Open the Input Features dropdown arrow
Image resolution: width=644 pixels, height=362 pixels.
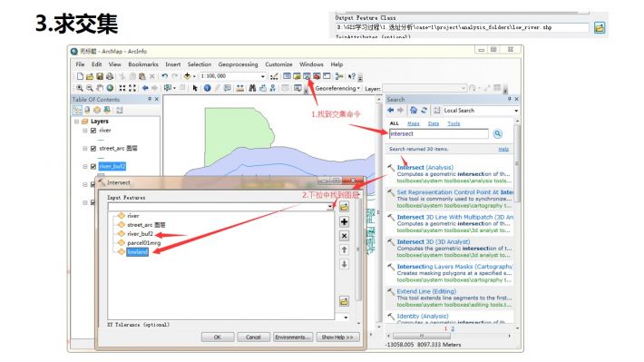point(330,207)
